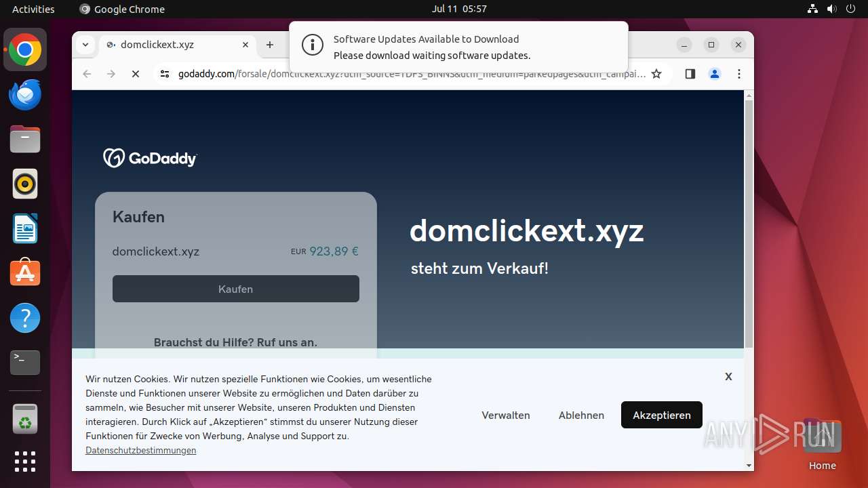Go forward with Chrome forward arrow
868x488 pixels.
click(111, 74)
